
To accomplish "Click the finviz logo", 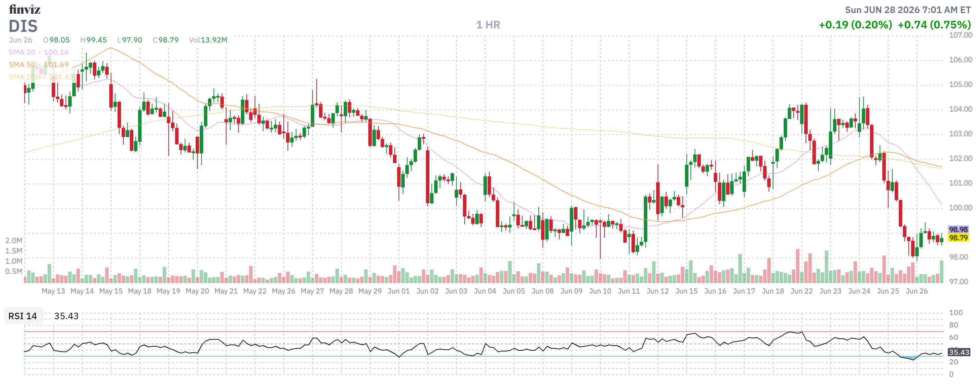I will [x=25, y=9].
